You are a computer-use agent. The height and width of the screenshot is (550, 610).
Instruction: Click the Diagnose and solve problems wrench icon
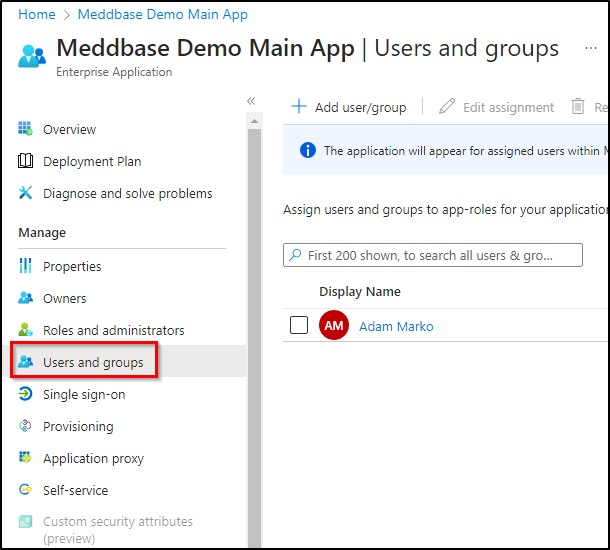click(x=25, y=193)
